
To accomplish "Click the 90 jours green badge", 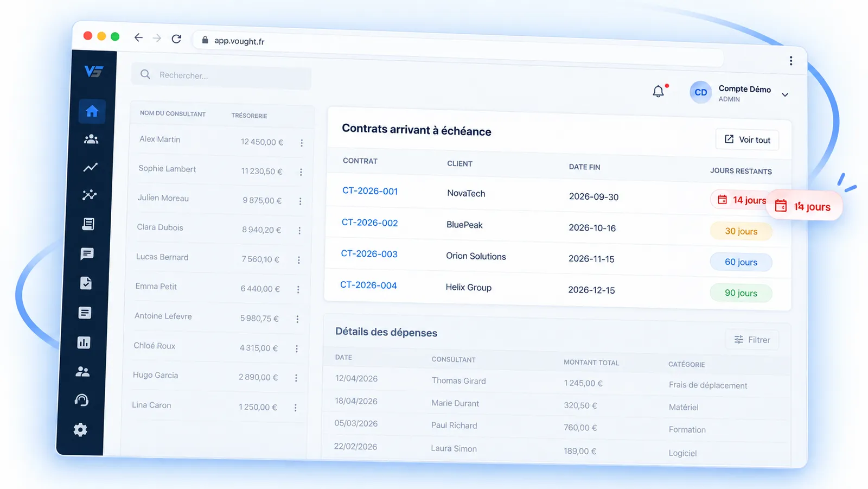I will (741, 293).
